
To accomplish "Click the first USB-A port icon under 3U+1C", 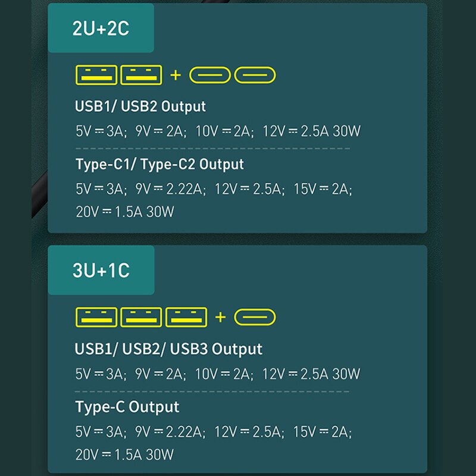I will (x=96, y=317).
